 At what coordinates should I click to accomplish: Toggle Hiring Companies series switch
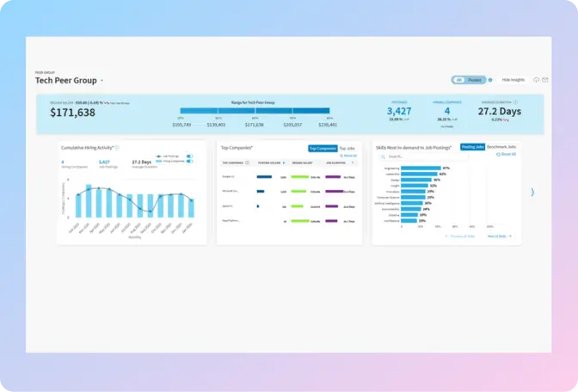[x=189, y=161]
